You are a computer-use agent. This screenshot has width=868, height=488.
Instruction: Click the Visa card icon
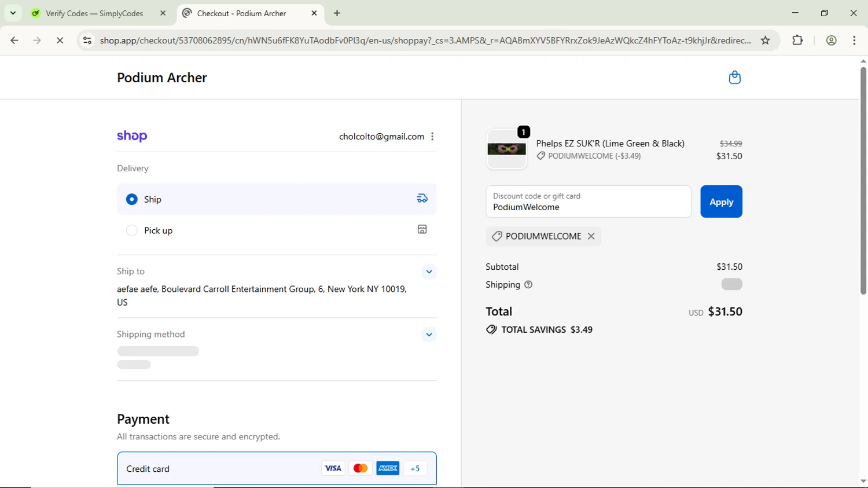coord(333,468)
